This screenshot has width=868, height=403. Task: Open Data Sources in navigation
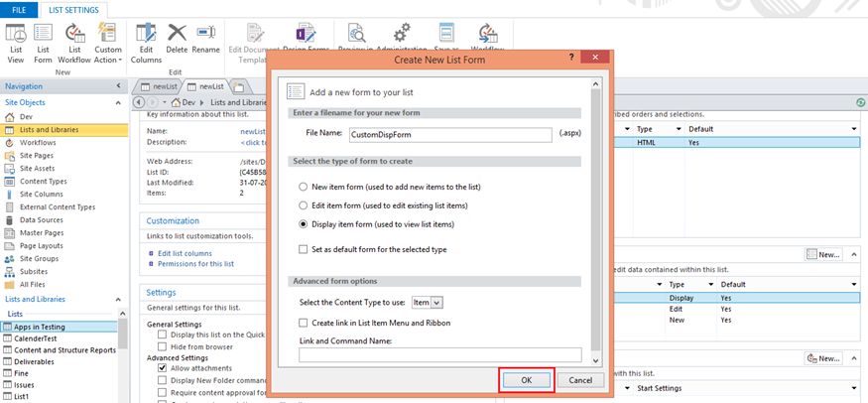42,219
